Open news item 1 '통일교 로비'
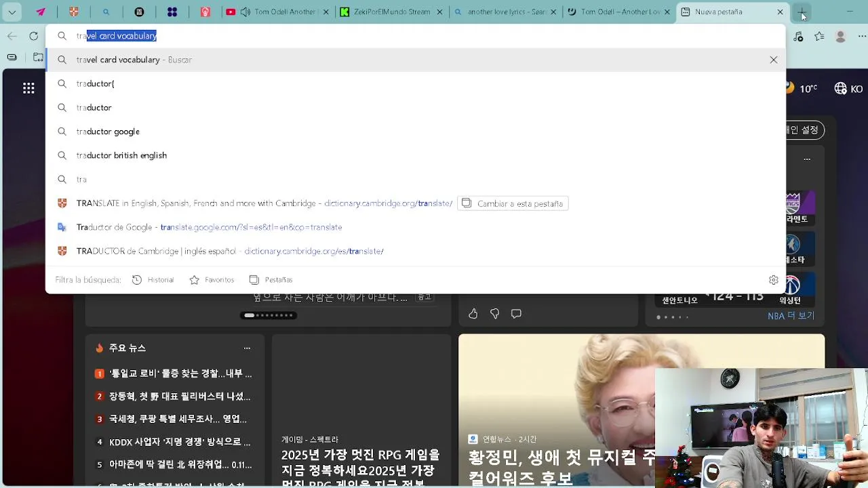Screen dimensions: 868x488 coord(174,373)
